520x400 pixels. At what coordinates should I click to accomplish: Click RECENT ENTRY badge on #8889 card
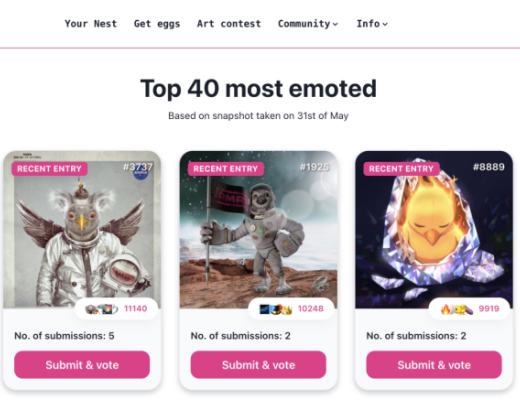point(402,169)
